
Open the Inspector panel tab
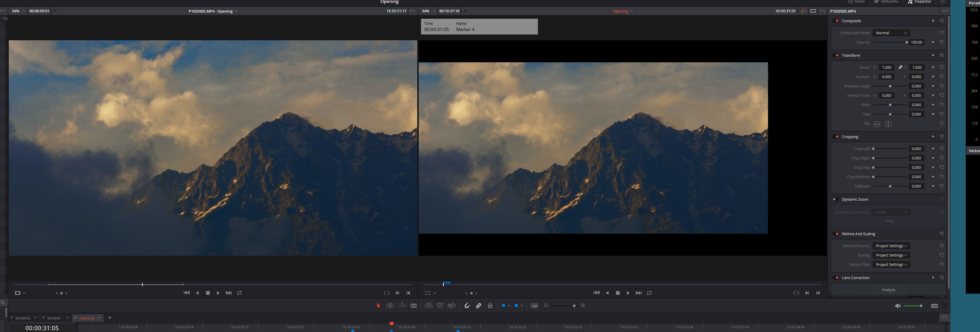click(920, 2)
